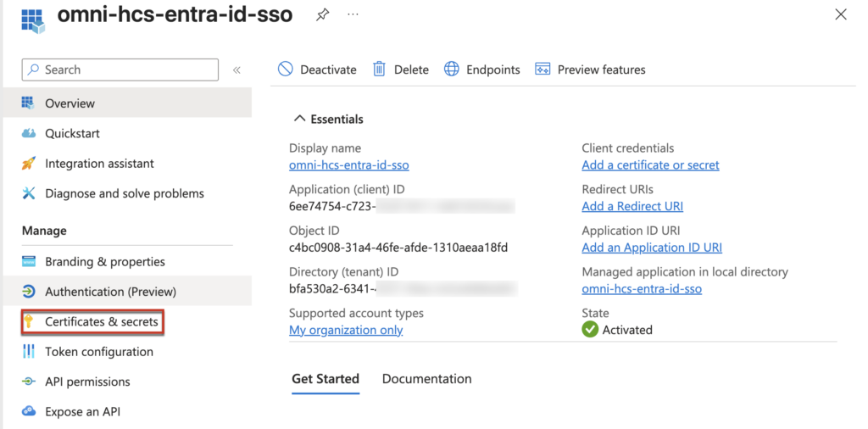Select Integration assistant rocket icon
This screenshot has height=429, width=868.
point(29,164)
